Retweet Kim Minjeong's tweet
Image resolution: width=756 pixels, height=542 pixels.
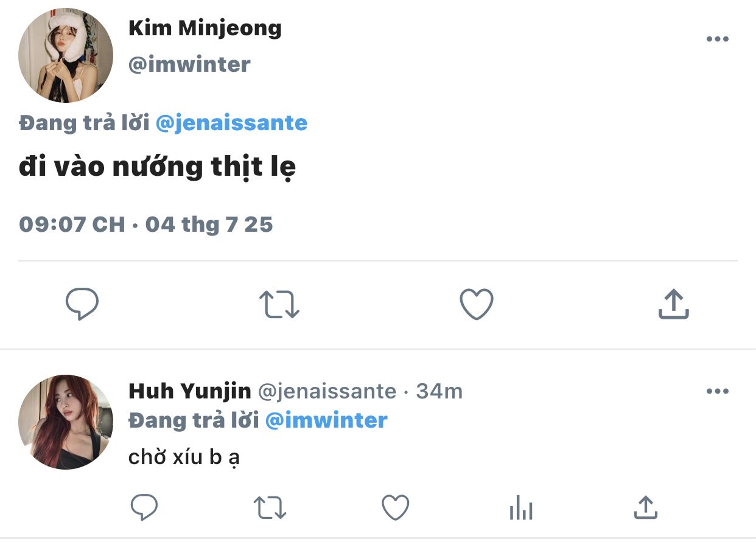tap(279, 304)
